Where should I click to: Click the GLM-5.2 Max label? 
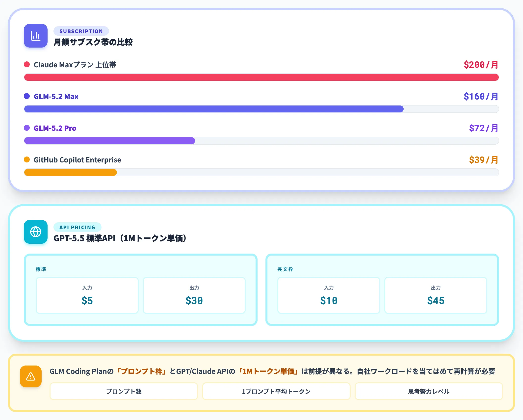coord(56,96)
